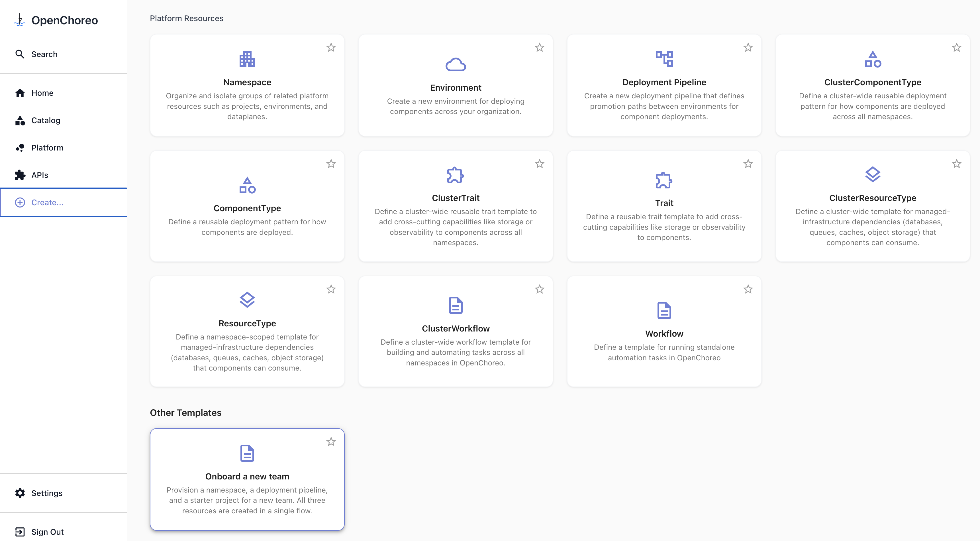Star the Onboard a new team template
980x541 pixels.
point(331,442)
